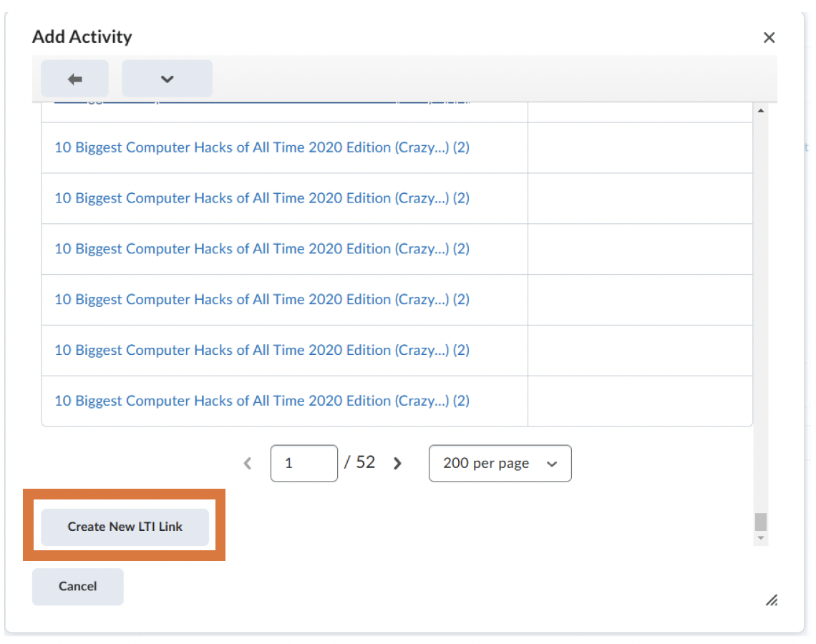Close the Add Activity dialog
The image size is (816, 644).
coord(769,38)
